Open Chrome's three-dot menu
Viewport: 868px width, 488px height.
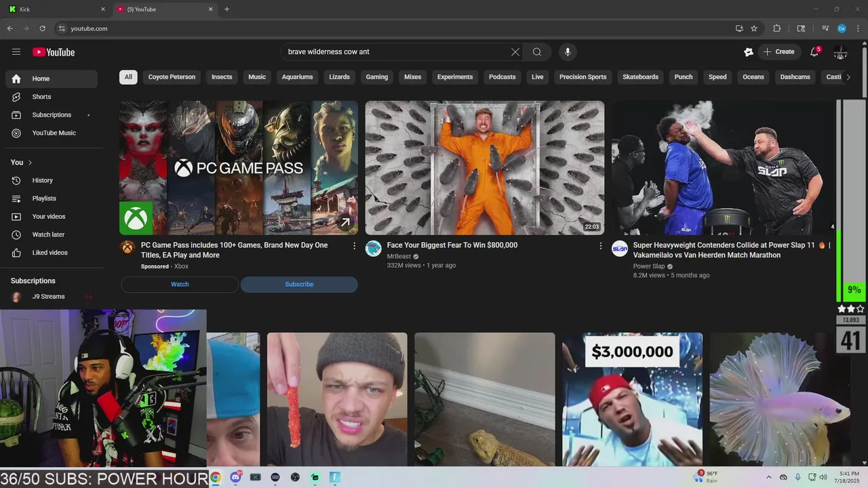click(x=858, y=28)
